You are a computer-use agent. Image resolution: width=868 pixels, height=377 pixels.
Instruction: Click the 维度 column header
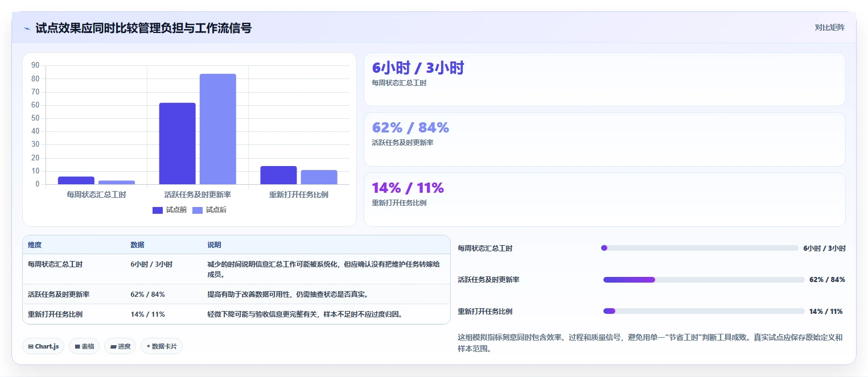[35, 245]
